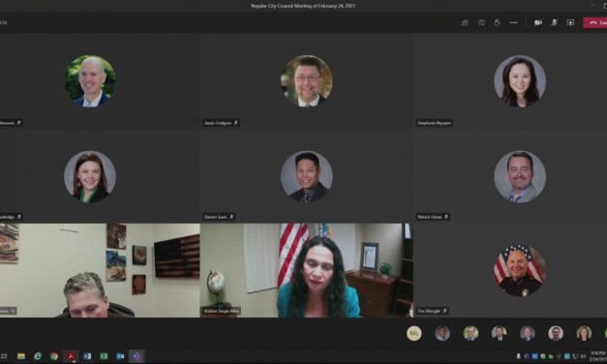Show the participants panel
The height and width of the screenshot is (364, 607).
click(465, 23)
